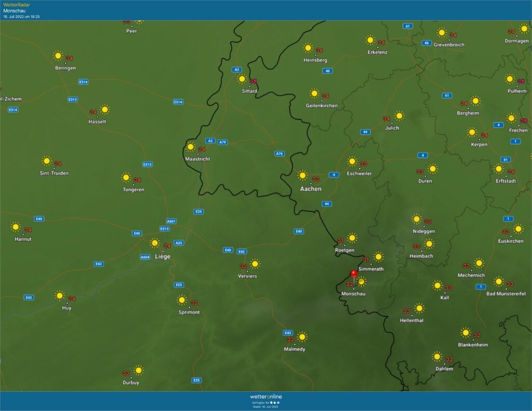Click the Grevenbroich sun weather icon

pyautogui.click(x=442, y=33)
